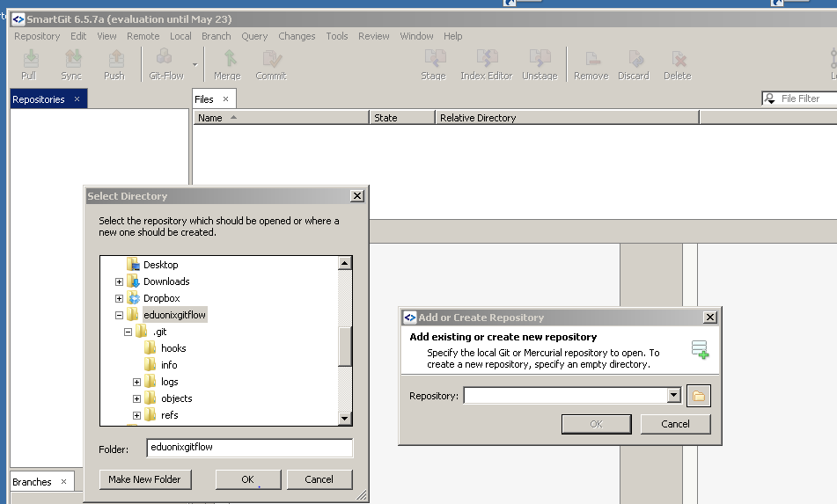837x504 pixels.
Task: Click the folder browse icon next to Repository
Action: tap(699, 396)
